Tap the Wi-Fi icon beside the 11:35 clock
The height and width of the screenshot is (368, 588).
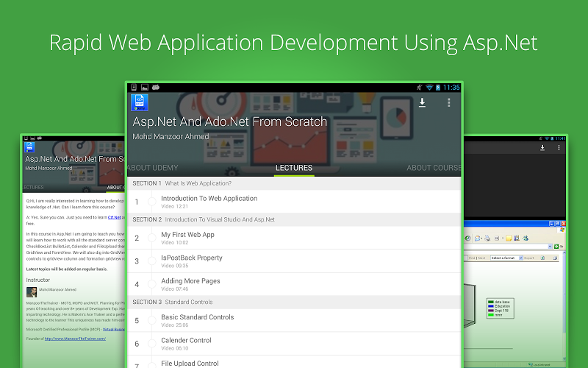click(x=429, y=88)
